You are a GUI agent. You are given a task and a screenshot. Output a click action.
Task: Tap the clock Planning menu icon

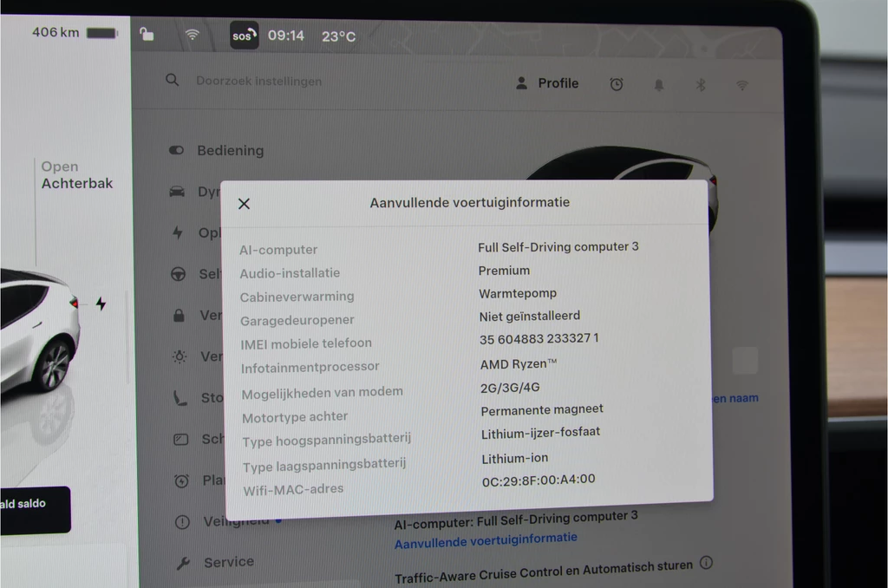181,481
